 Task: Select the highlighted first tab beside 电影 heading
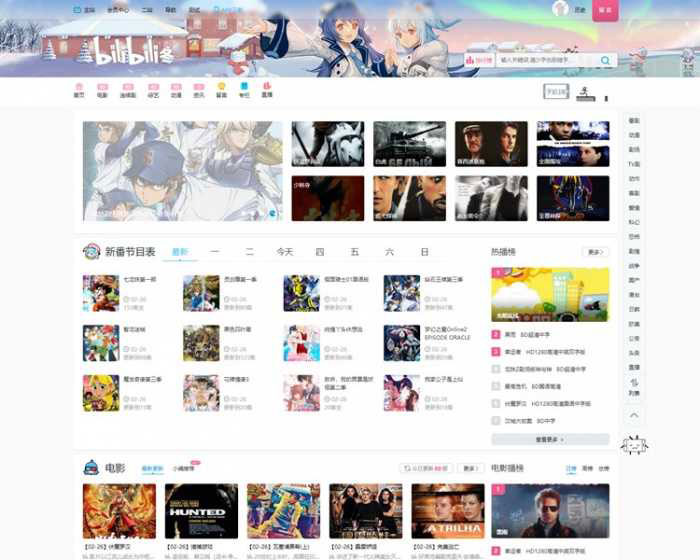coord(152,468)
